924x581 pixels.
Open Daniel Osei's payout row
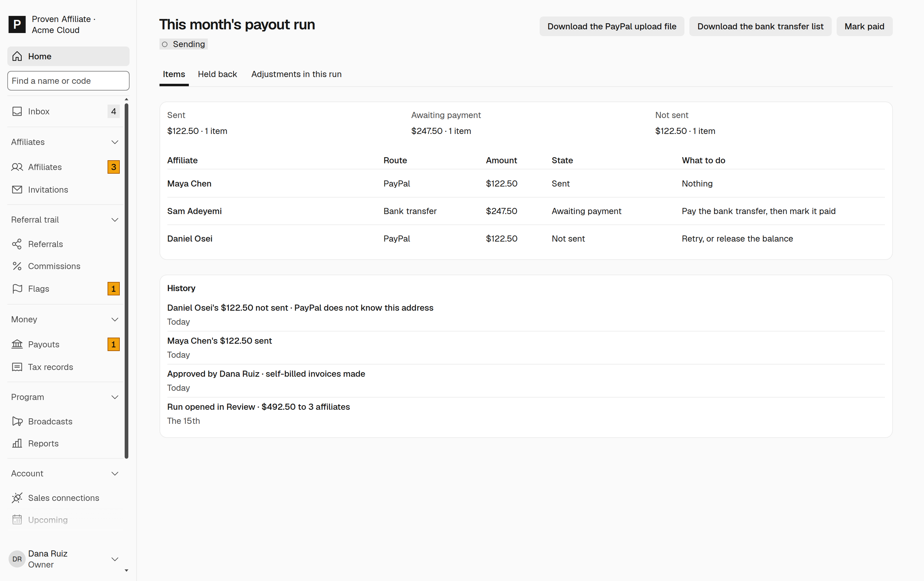[526, 239]
